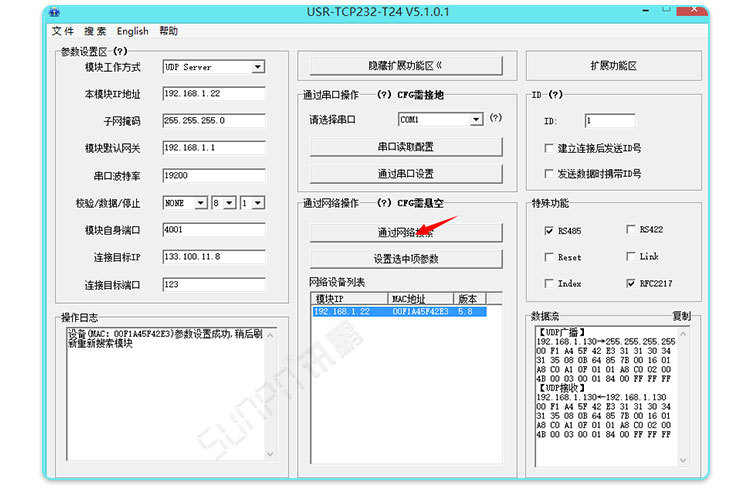Open the parity NONE dropdown
This screenshot has width=750, height=498.
tap(200, 203)
